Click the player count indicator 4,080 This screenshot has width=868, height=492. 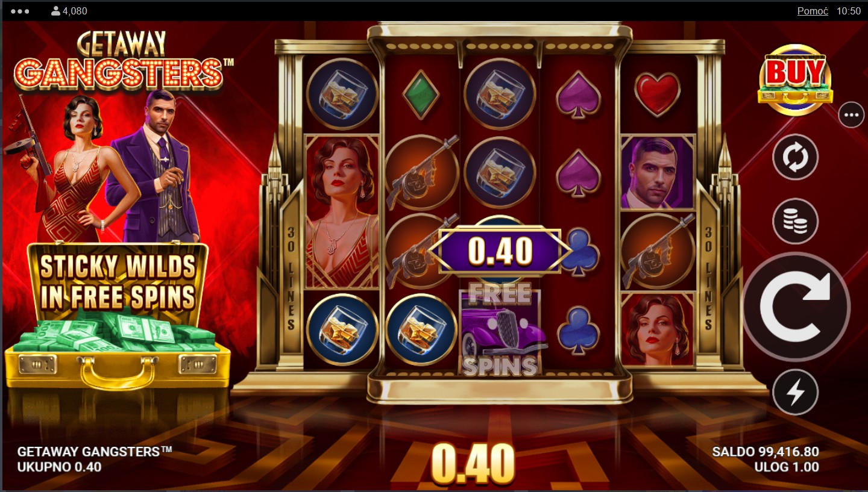(x=69, y=11)
